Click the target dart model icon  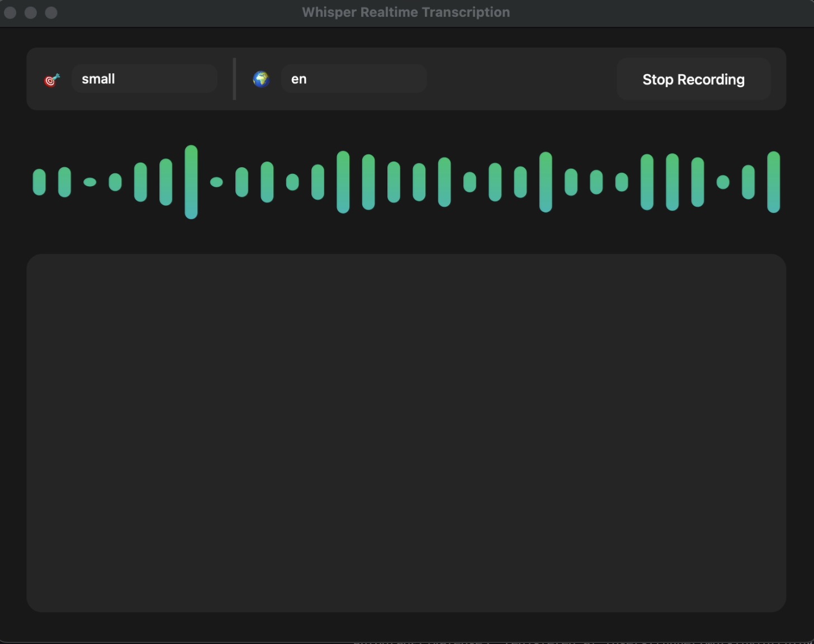click(x=52, y=80)
